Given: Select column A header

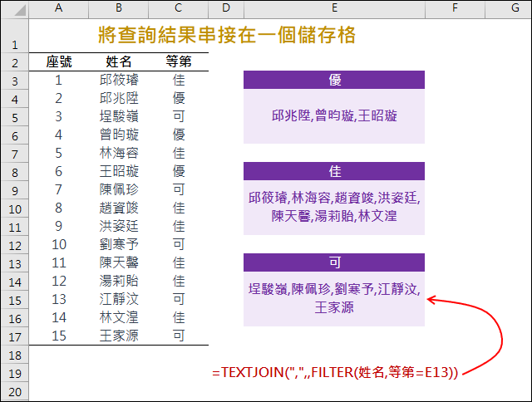Looking at the screenshot, I should click(59, 9).
